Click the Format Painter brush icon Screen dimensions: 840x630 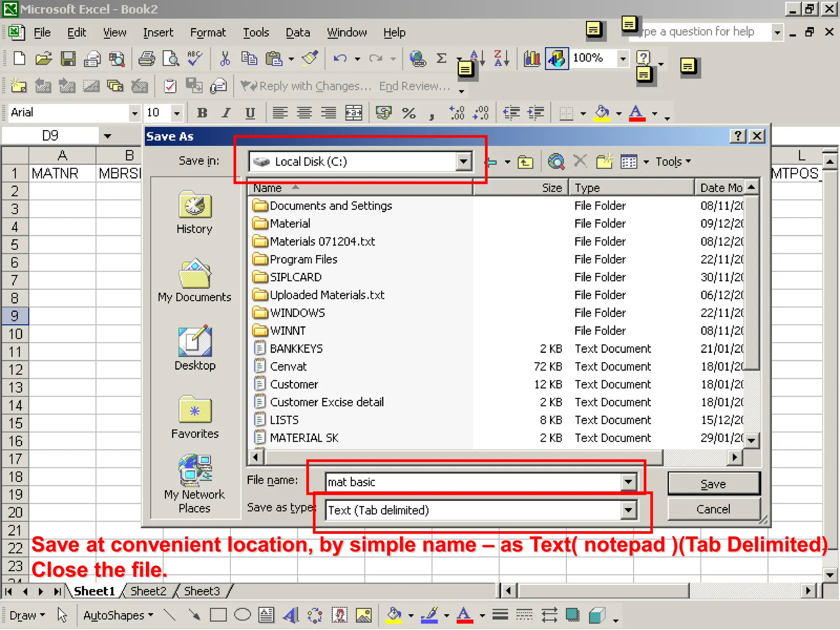pyautogui.click(x=310, y=59)
